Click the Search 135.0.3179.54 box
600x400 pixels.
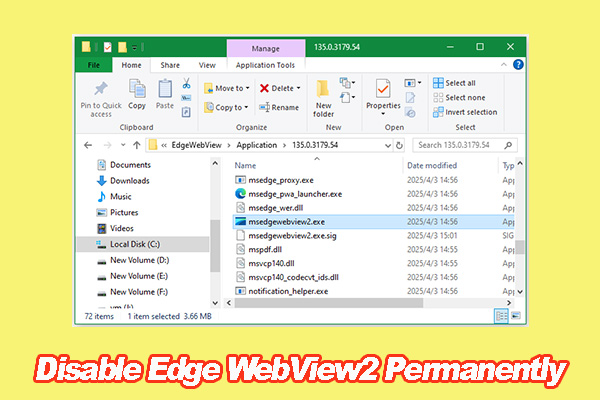(472, 144)
